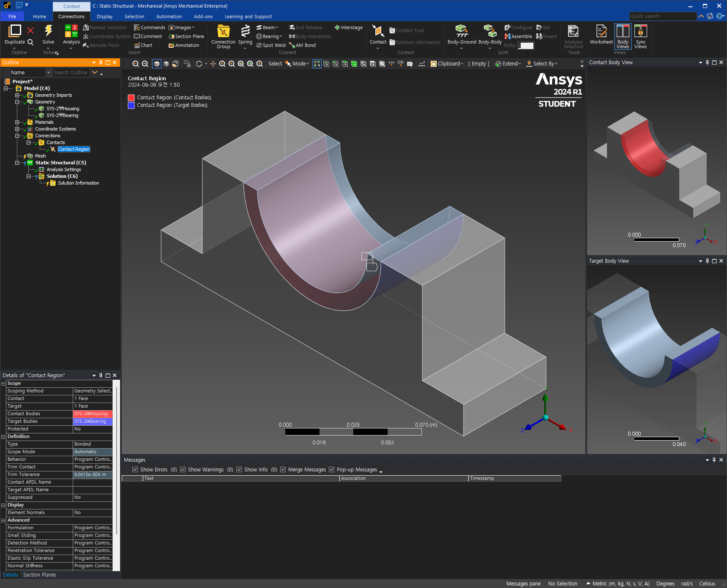Click the Assemble joint tool
Viewport: 727px width, 588px height.
click(518, 36)
